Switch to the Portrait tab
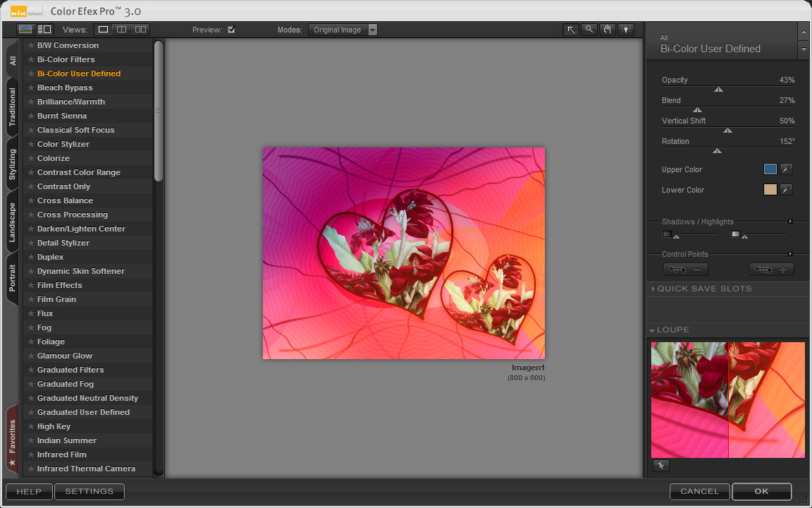The width and height of the screenshot is (812, 508). pos(13,278)
